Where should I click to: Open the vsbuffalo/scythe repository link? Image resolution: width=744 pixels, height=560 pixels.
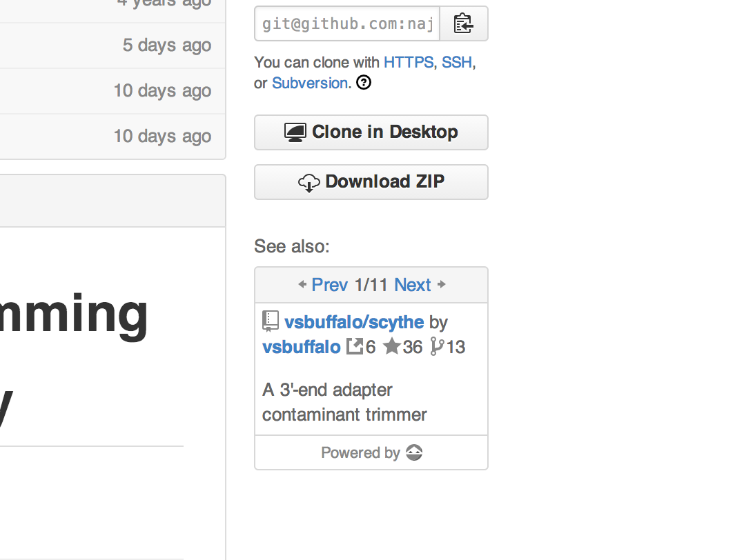pos(354,322)
